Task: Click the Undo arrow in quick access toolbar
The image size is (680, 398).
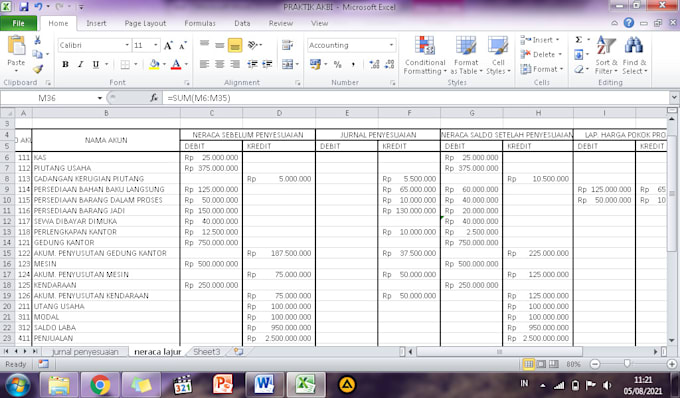Action: 38,7
